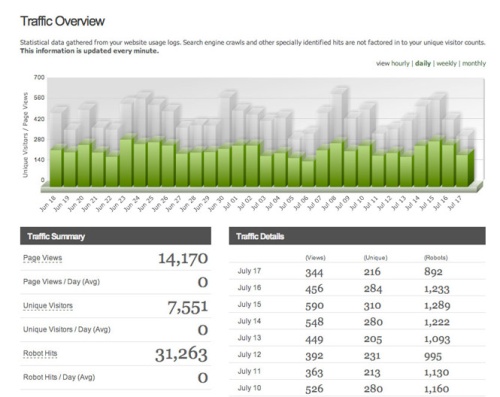Image resolution: width=500 pixels, height=397 pixels.
Task: Click the Jul 06 green bar
Action: [x=309, y=173]
